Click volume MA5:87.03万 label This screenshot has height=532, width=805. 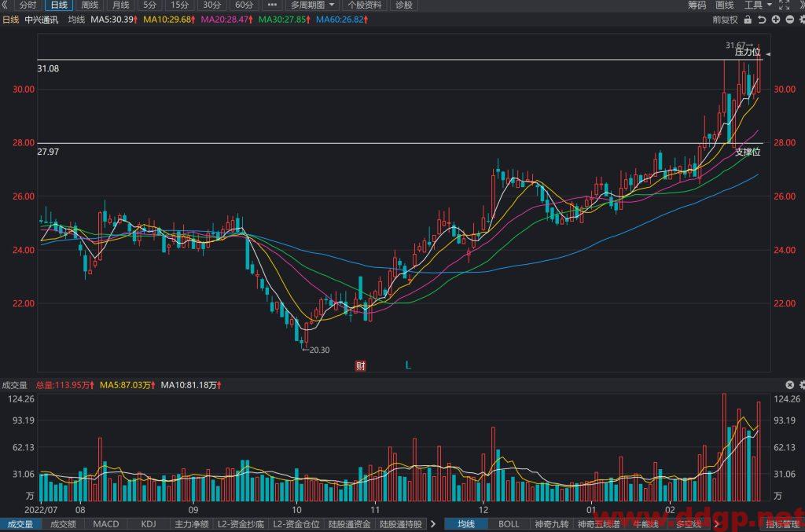(127, 385)
